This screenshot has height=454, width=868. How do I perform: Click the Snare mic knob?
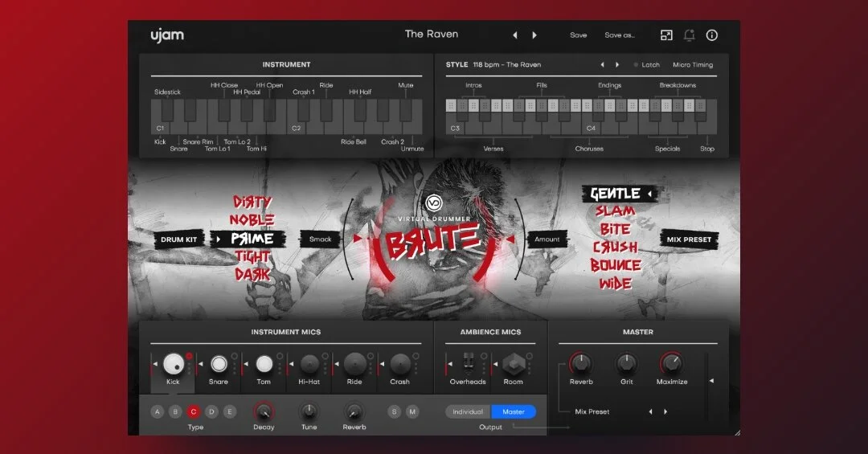tap(219, 364)
